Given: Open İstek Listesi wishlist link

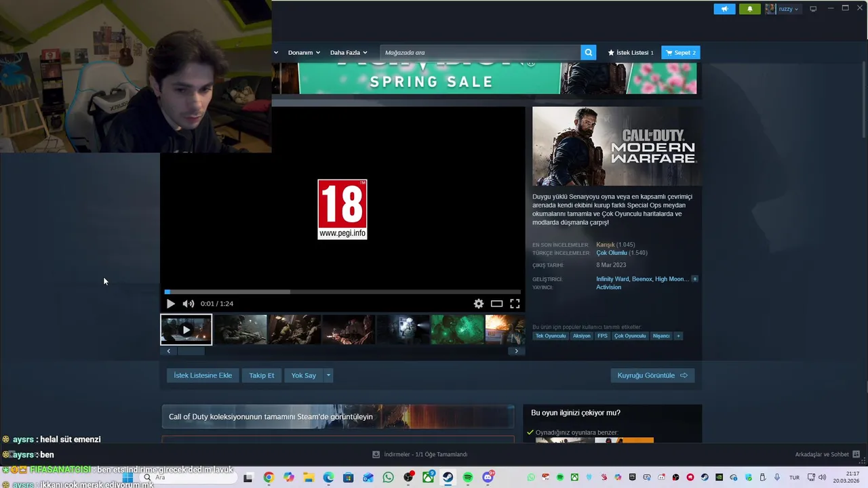Looking at the screenshot, I should (x=631, y=52).
